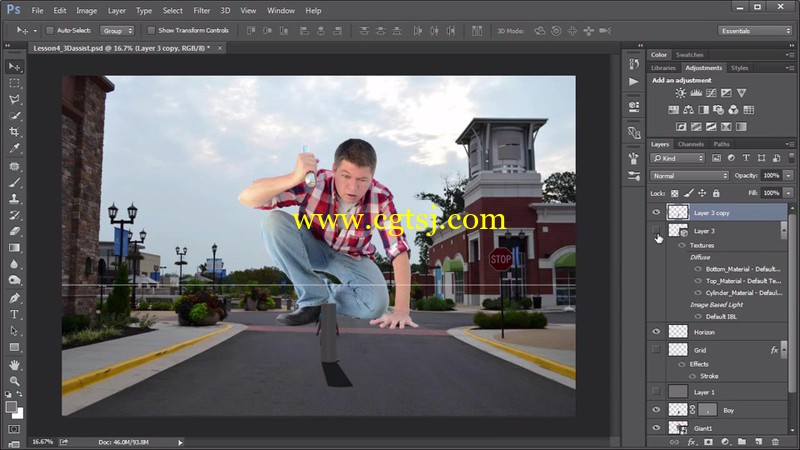
Task: Switch to the Styles tab
Action: (x=739, y=68)
